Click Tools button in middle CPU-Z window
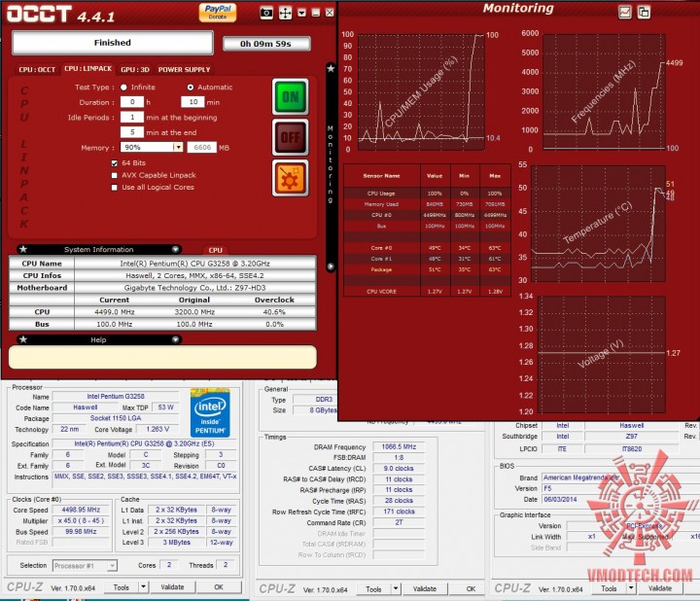 coord(373,589)
